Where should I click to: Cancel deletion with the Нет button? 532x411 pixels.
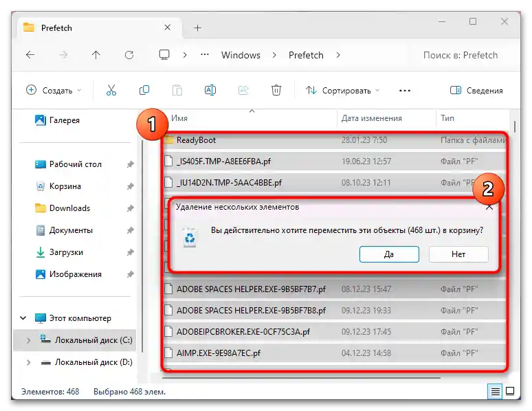(458, 254)
